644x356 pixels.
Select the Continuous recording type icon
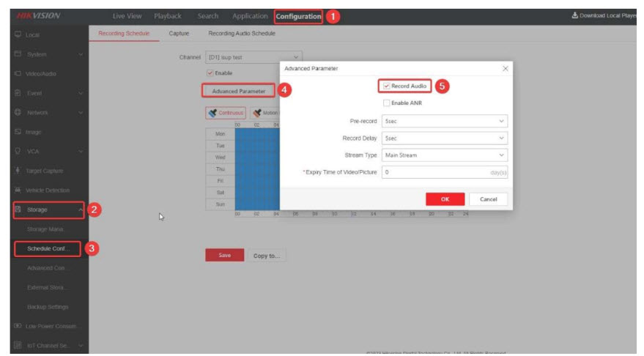coord(212,113)
